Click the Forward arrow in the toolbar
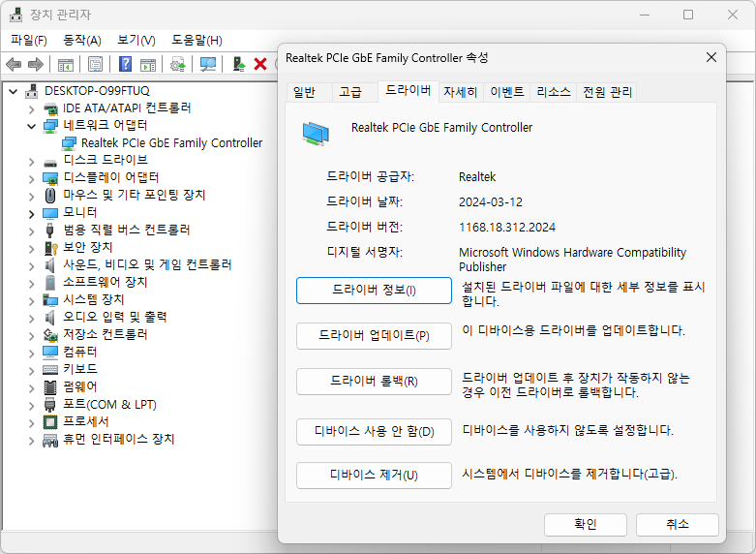Screen dimensions: 756x554 pyautogui.click(x=36, y=64)
